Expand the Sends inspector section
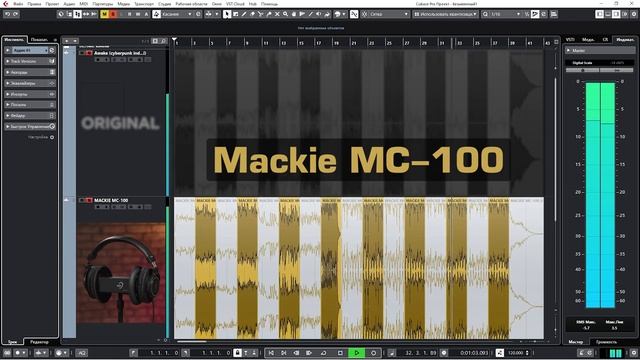Viewport: 640px width, 360px height. 30,105
